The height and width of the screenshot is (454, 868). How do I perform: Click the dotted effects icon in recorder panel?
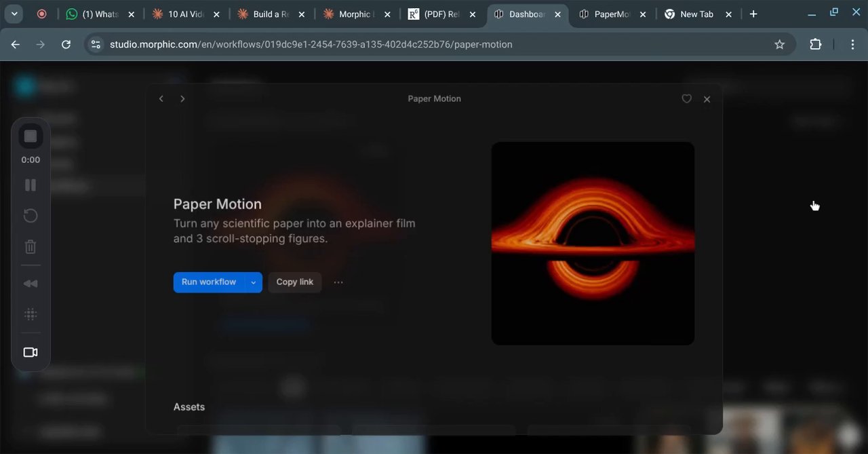(31, 314)
